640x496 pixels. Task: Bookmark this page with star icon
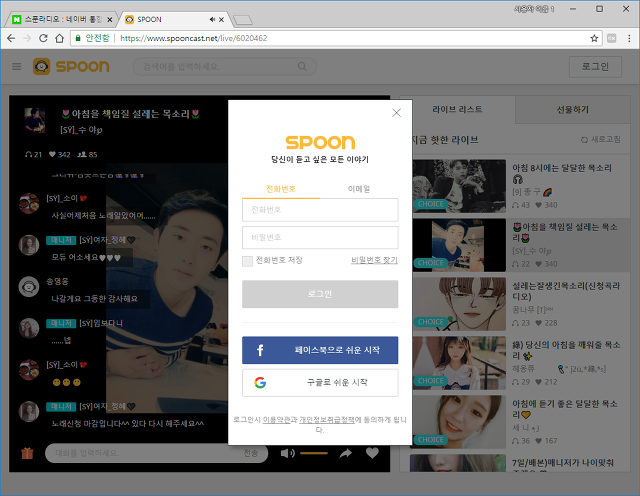pos(594,38)
